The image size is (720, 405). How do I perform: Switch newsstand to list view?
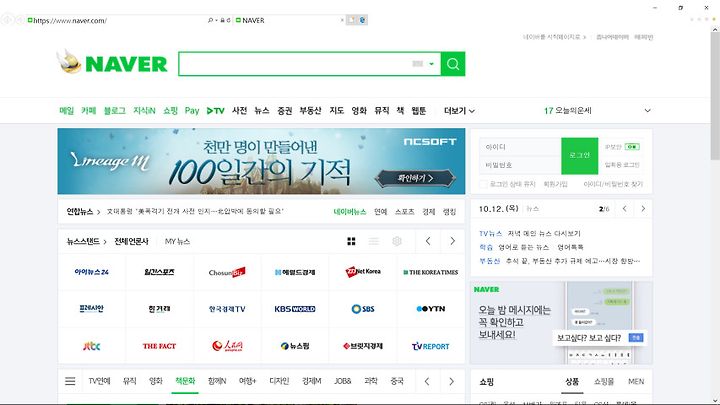coord(374,241)
